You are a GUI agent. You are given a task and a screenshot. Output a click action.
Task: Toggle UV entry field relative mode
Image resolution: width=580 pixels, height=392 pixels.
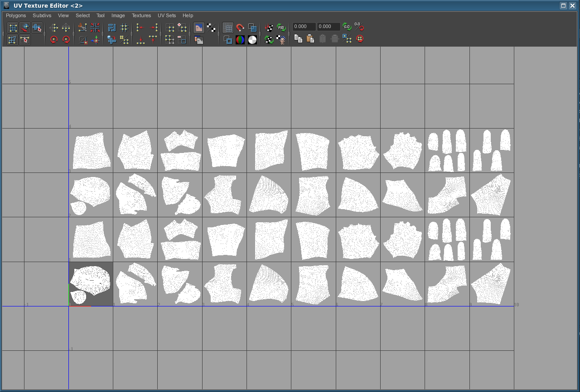(359, 27)
